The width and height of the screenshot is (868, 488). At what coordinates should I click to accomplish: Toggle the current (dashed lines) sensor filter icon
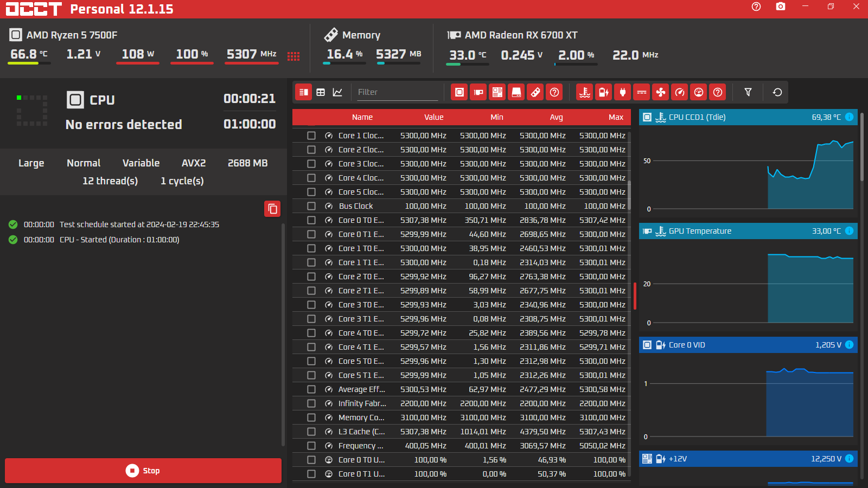pyautogui.click(x=642, y=92)
